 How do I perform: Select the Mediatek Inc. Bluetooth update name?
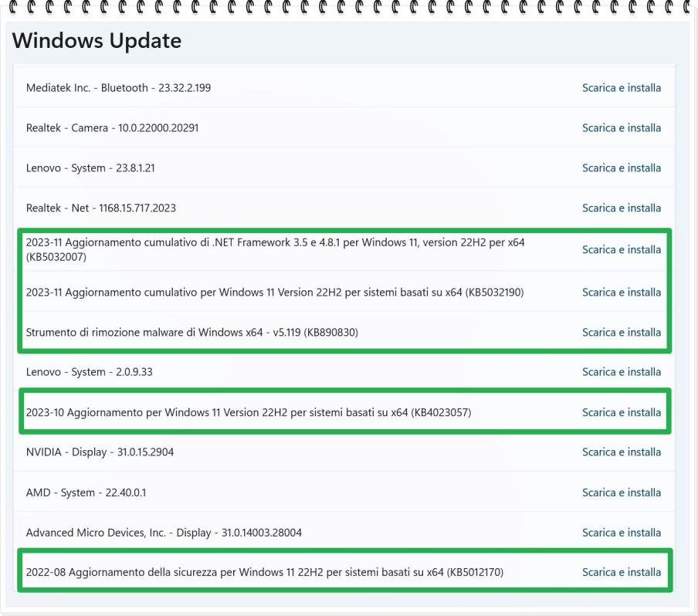pos(118,88)
